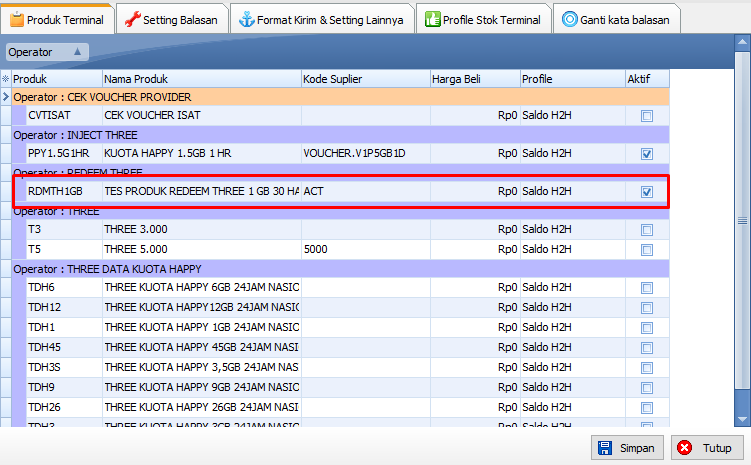
Task: Tick Aktif checkbox for T5 THREE 5.000
Action: tap(647, 250)
